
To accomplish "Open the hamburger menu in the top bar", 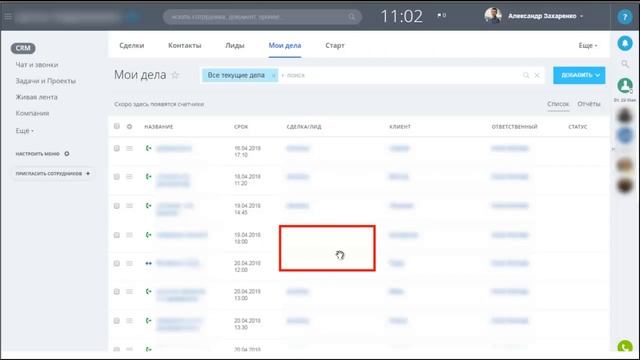I will pyautogui.click(x=8, y=17).
